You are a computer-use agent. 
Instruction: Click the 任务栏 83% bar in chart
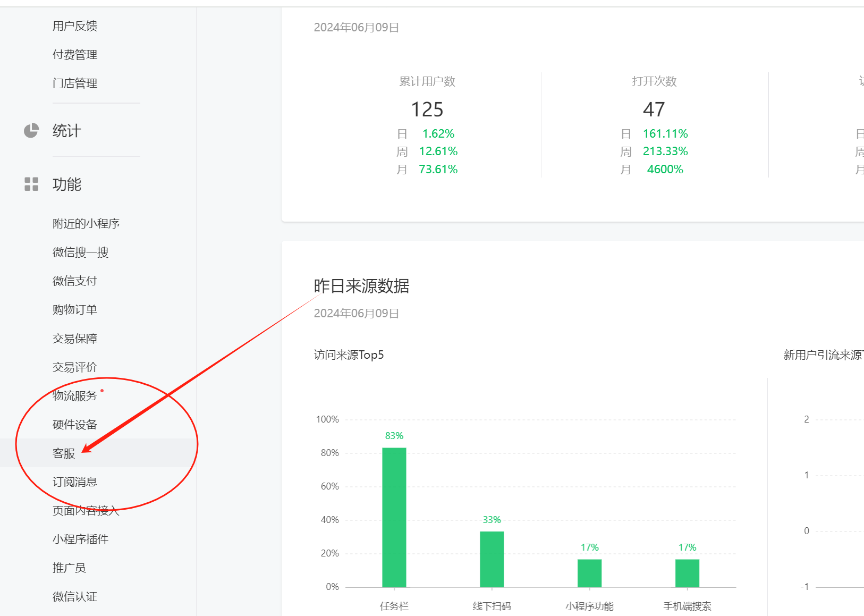click(394, 517)
